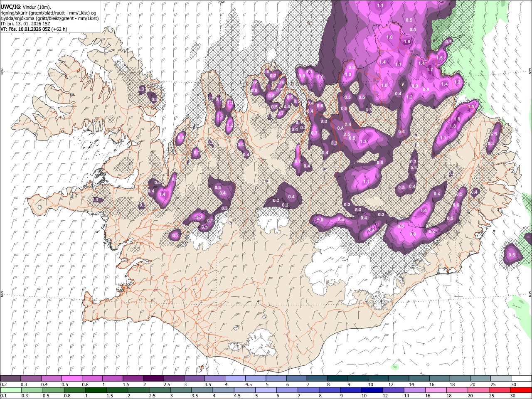The image size is (532, 399).
Task: Click the '0.2' label under the snow legend
Action: tap(3, 384)
